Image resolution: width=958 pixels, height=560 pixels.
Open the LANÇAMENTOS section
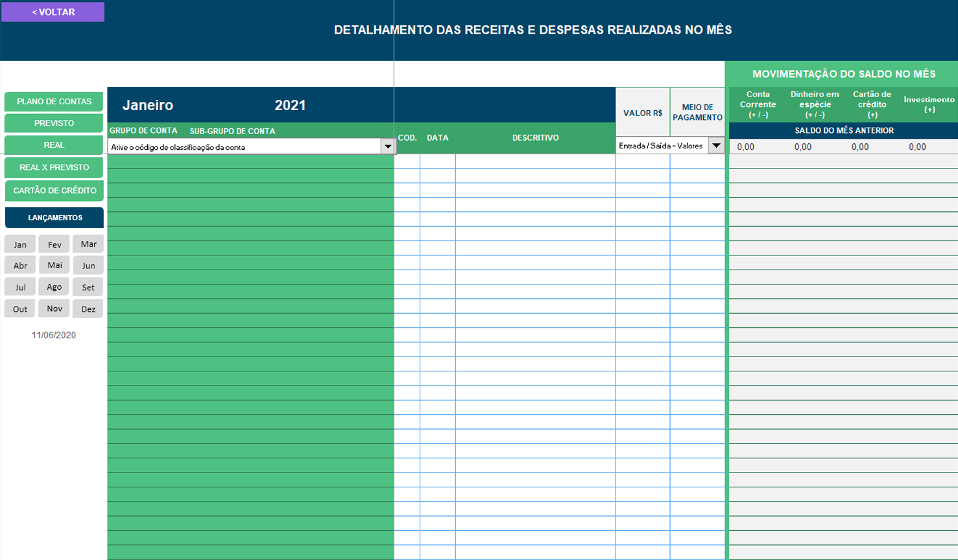(x=54, y=217)
